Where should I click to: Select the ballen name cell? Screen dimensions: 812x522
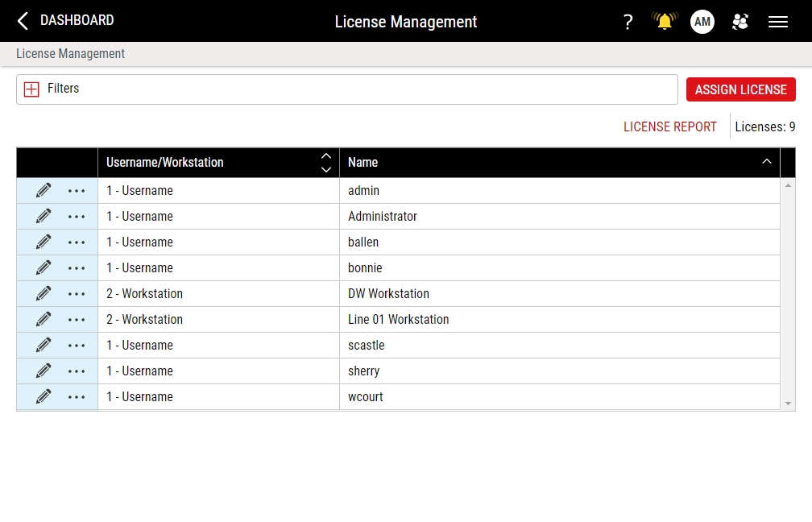tap(559, 242)
